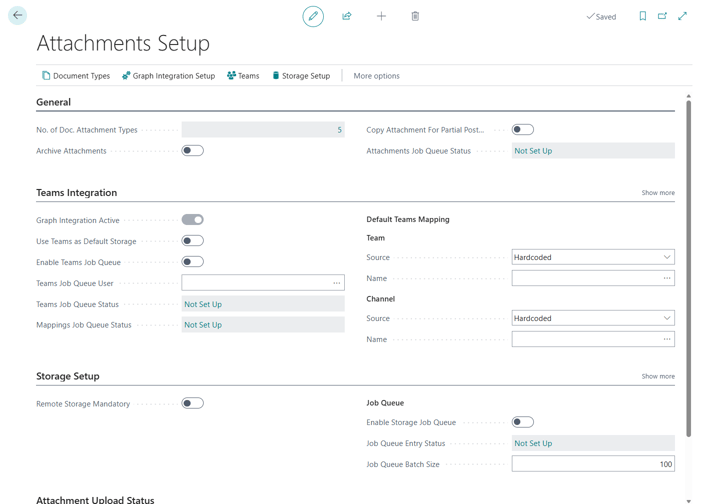
Task: Click Job Queue Batch Size field
Action: click(x=593, y=464)
